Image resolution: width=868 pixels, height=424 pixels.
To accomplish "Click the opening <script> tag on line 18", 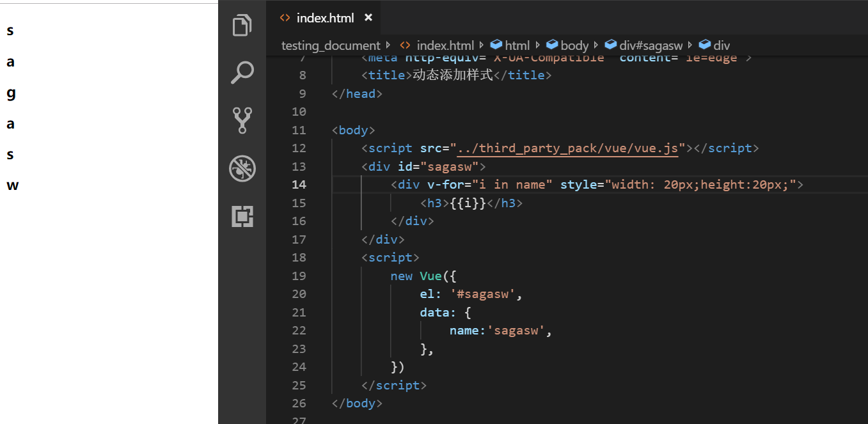I will coord(390,258).
